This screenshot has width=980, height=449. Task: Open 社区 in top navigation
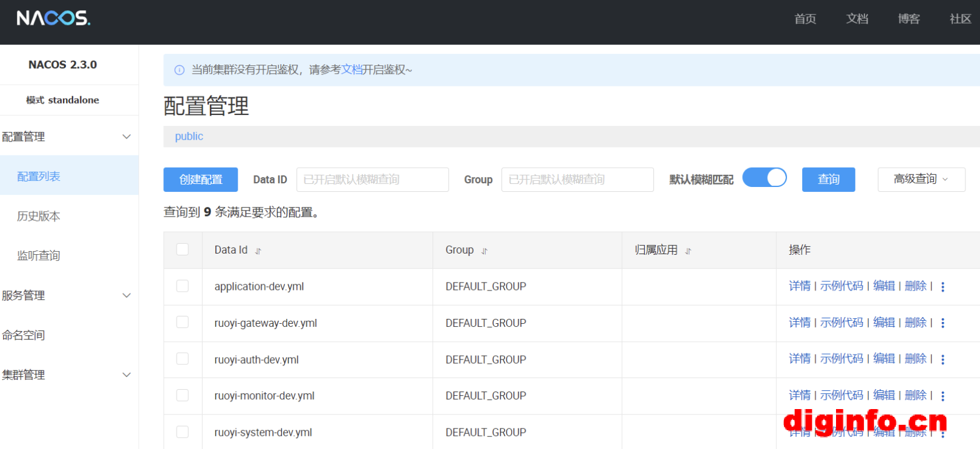click(x=961, y=19)
